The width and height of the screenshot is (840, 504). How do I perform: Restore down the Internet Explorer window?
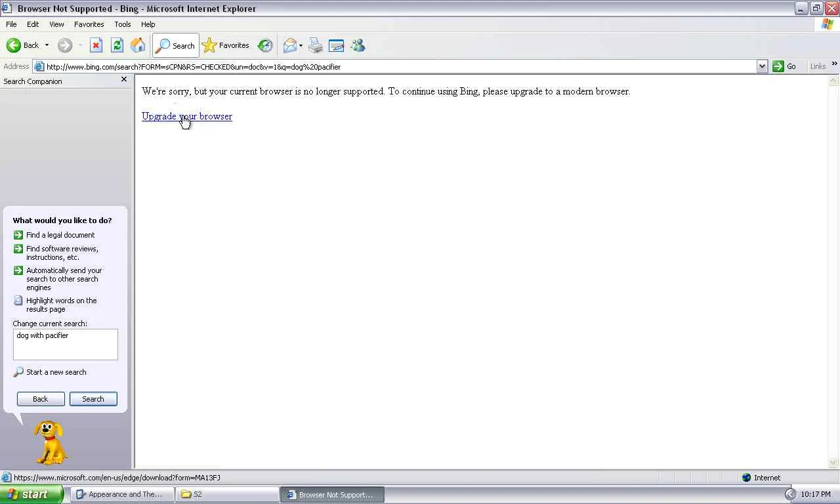(x=816, y=8)
